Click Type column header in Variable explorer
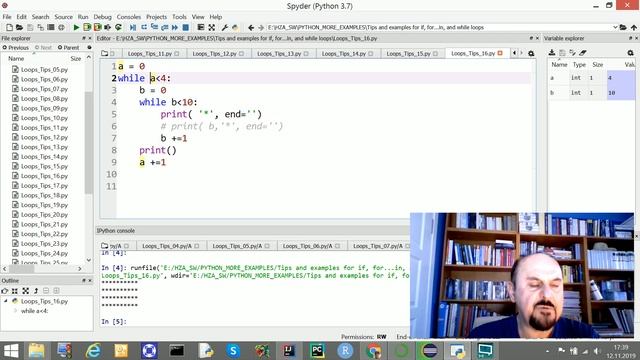640x360 pixels. 579,64
